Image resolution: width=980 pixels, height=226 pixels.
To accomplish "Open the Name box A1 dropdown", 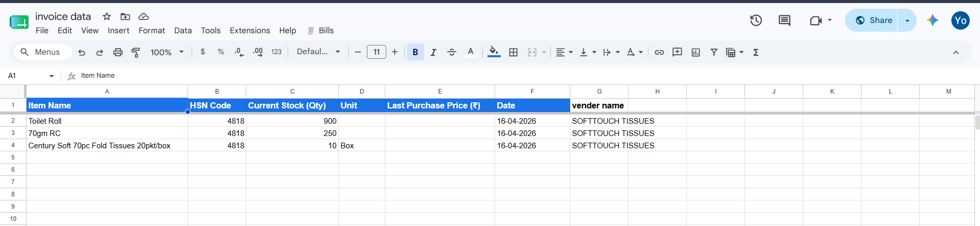I will pos(52,76).
